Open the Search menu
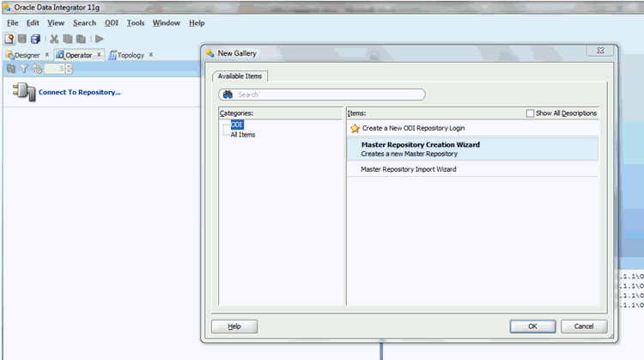This screenshot has height=360, width=644. tap(85, 23)
